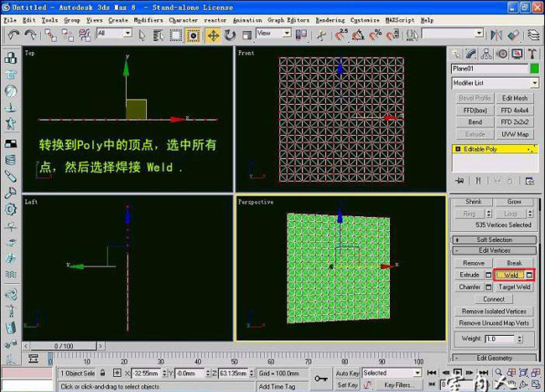The width and height of the screenshot is (545, 392).
Task: Activate the Select and Rotate tool
Action: coord(230,35)
